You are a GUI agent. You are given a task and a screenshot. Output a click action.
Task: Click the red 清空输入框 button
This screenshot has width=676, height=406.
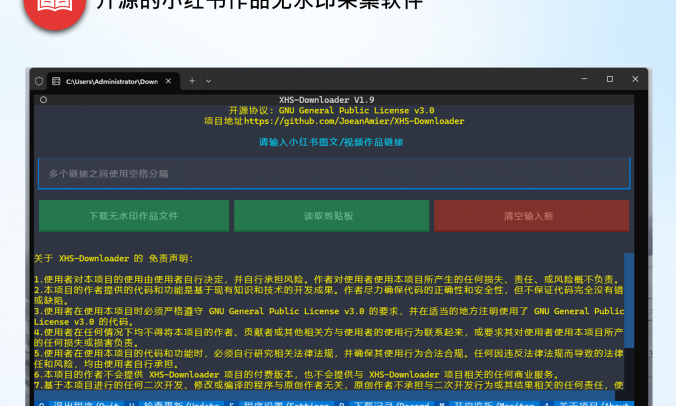(x=531, y=215)
